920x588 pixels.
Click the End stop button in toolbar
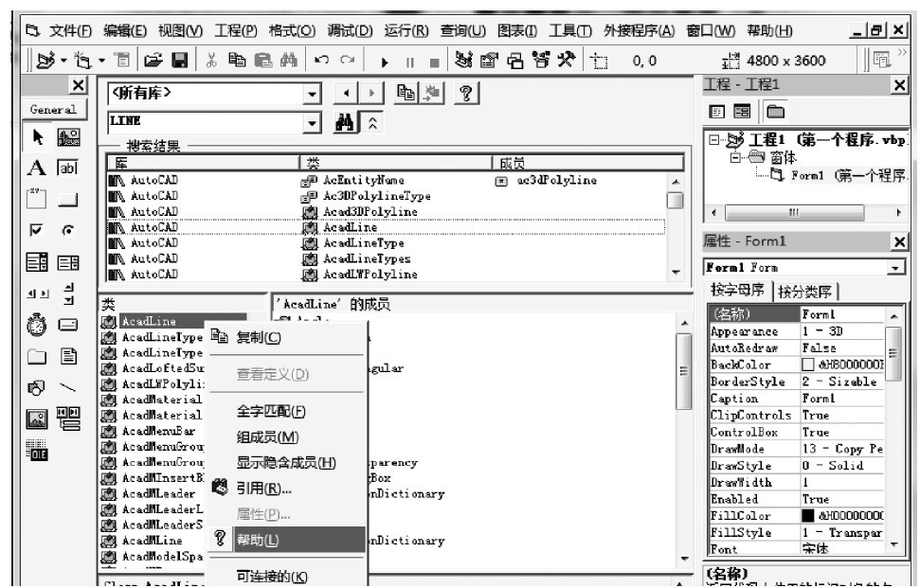pyautogui.click(x=434, y=62)
